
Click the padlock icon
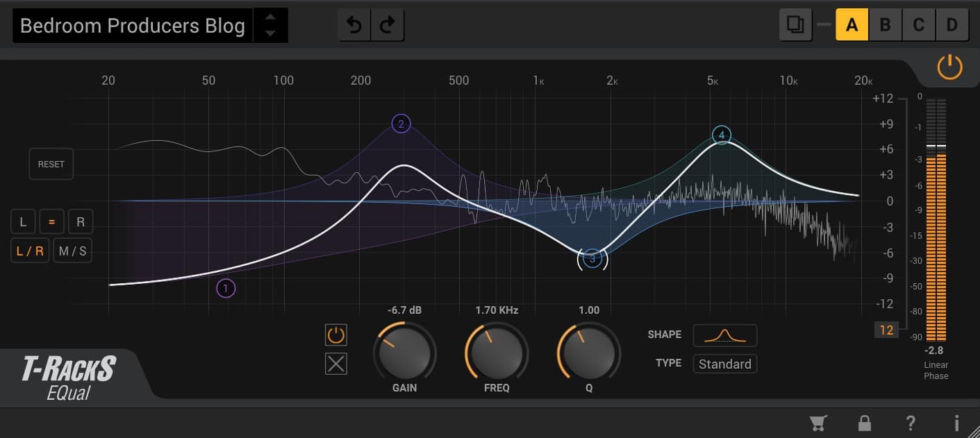pos(865,423)
